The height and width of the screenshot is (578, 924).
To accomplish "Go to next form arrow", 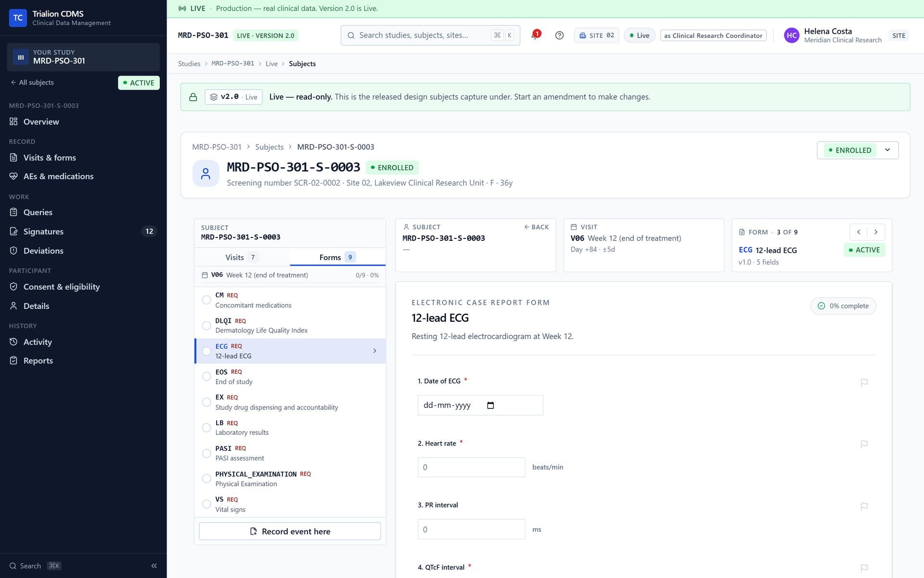I will (876, 232).
